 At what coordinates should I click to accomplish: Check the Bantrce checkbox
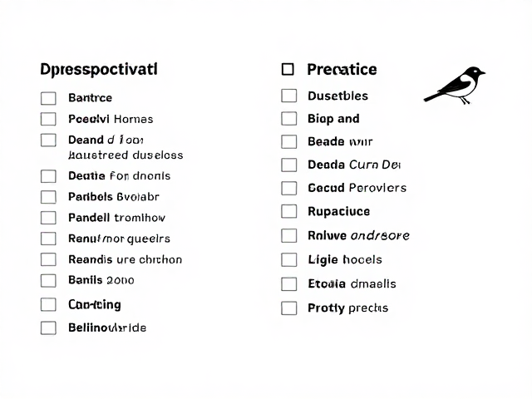point(48,98)
